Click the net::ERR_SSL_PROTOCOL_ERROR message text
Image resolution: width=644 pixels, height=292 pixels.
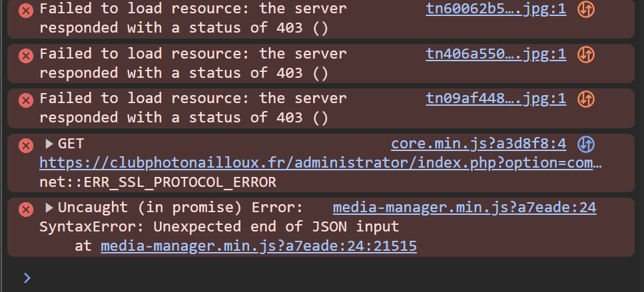[158, 182]
